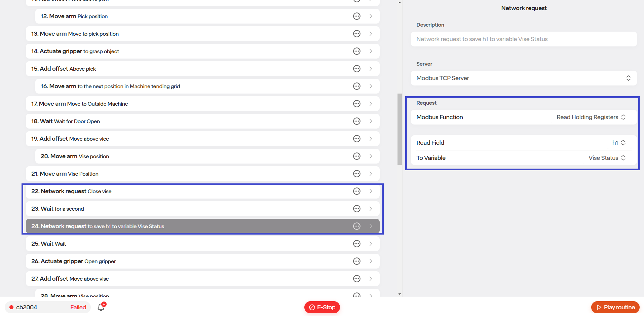Expand step 20 Move arm Vise position chevron
This screenshot has height=316, width=644.
[371, 156]
